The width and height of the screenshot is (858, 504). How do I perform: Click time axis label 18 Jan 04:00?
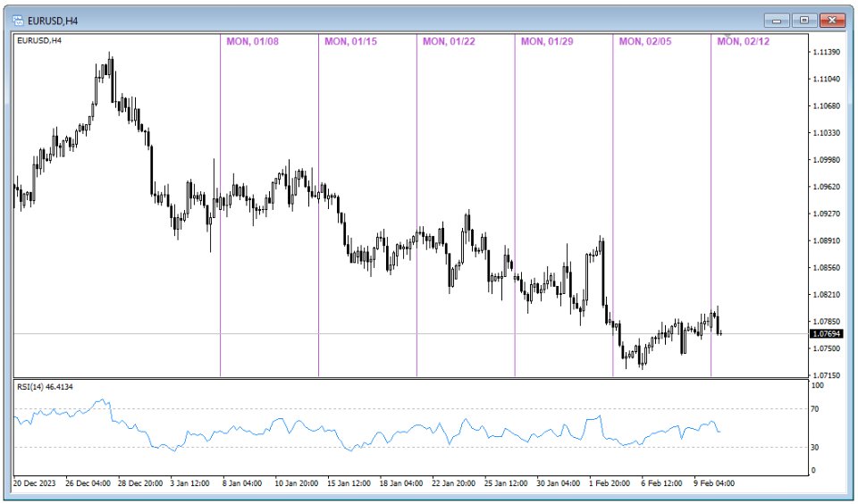(x=401, y=483)
